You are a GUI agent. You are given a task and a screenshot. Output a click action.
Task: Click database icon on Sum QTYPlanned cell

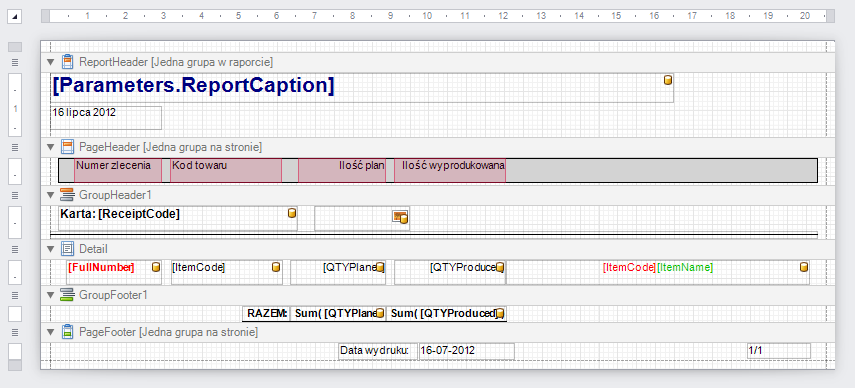pyautogui.click(x=380, y=313)
